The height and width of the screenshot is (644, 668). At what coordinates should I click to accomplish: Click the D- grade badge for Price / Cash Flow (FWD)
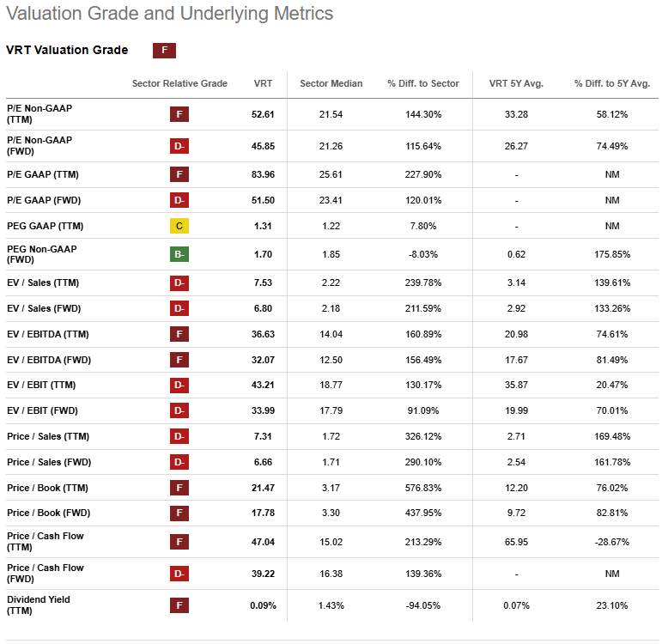[179, 574]
